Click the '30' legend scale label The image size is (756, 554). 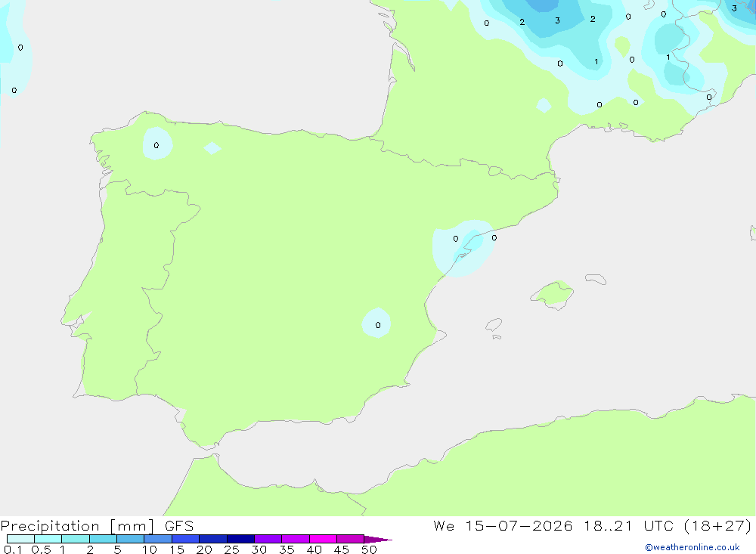click(259, 549)
